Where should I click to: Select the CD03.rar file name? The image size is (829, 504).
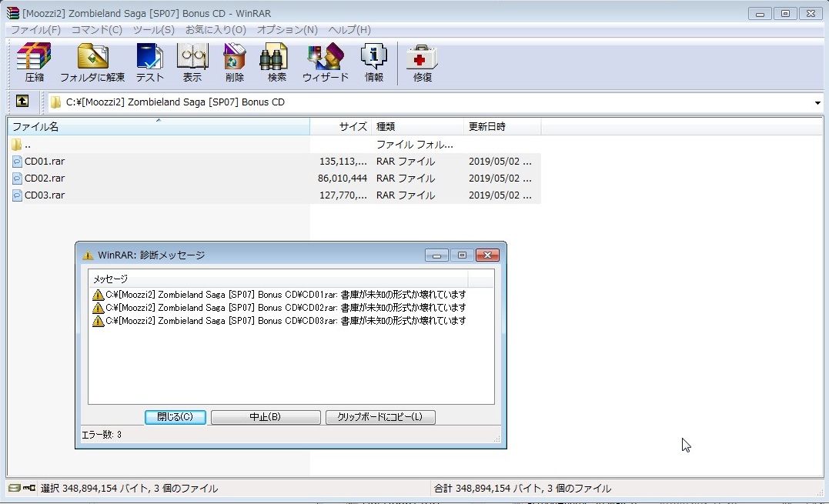[x=45, y=195]
